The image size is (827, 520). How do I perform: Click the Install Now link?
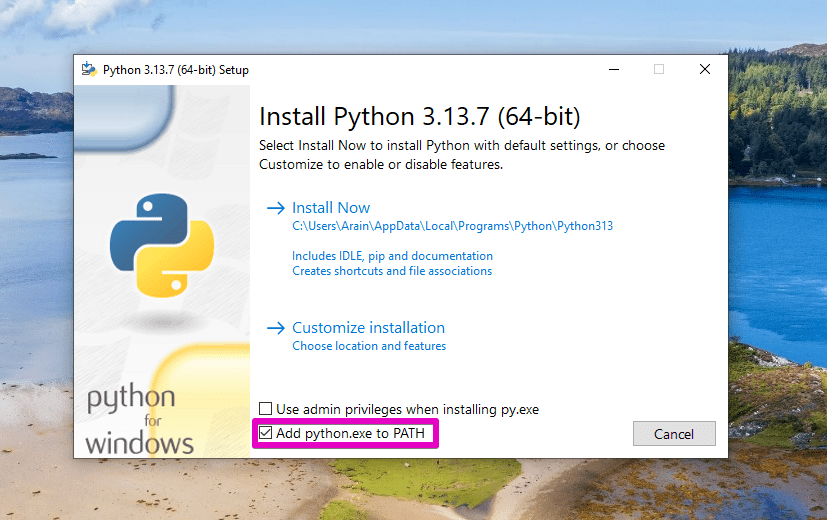(x=331, y=208)
